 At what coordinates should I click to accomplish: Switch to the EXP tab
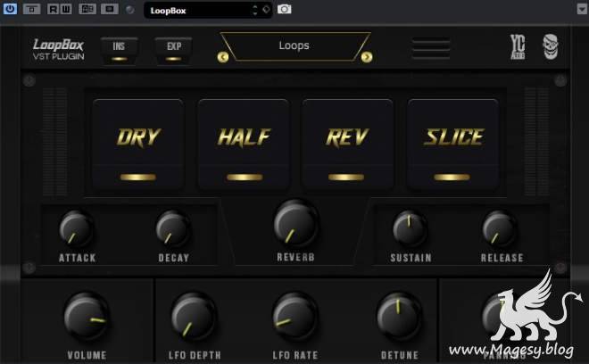tap(173, 48)
